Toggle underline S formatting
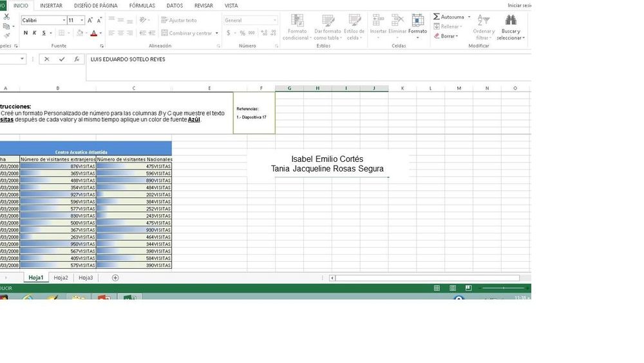Viewport: 644px width, 363px height. click(x=44, y=33)
